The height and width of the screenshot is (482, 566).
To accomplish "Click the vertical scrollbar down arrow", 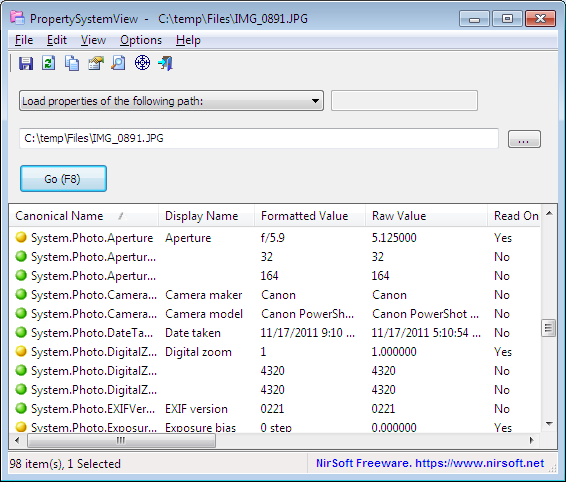I will coord(549,424).
